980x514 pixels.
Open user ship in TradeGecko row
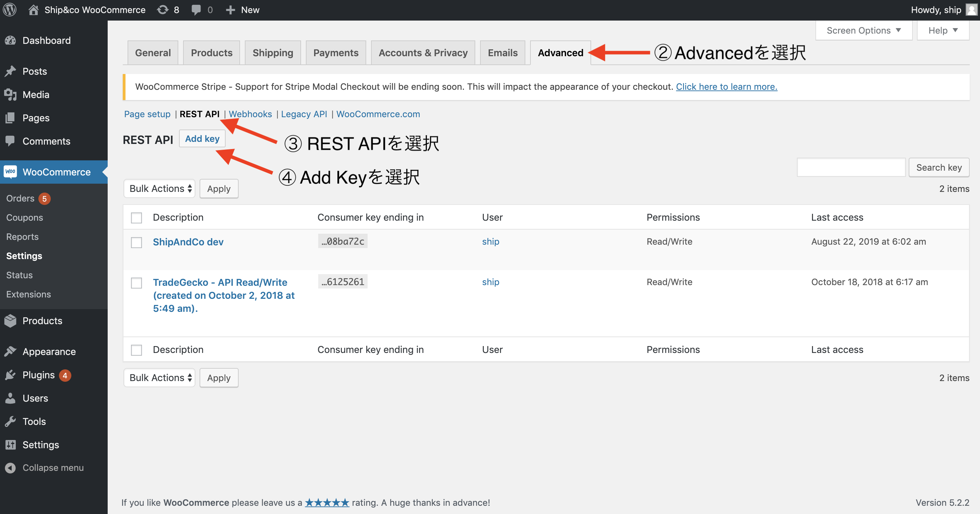click(x=490, y=282)
